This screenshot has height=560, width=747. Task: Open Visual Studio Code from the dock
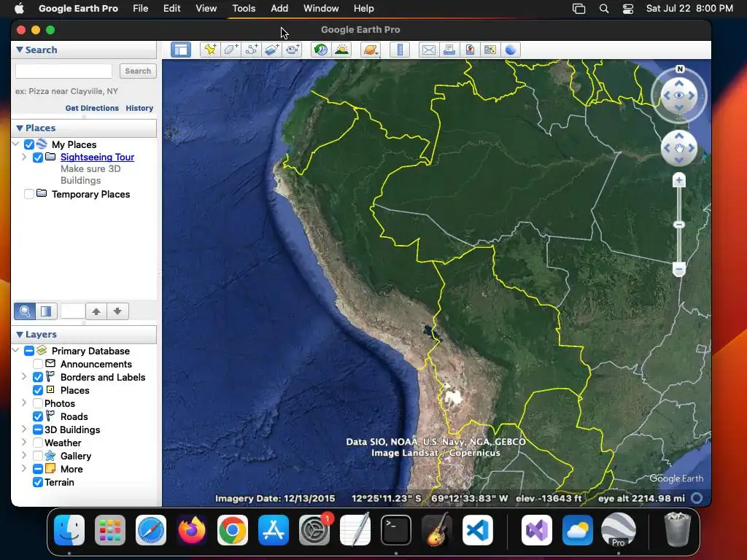pos(478,530)
